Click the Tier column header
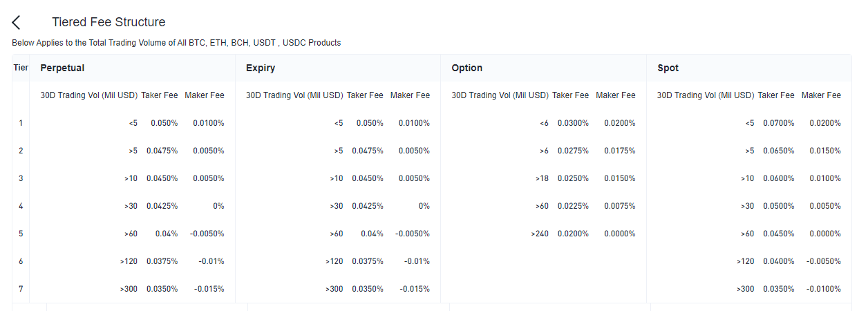Image resolution: width=868 pixels, height=311 pixels. [x=21, y=68]
